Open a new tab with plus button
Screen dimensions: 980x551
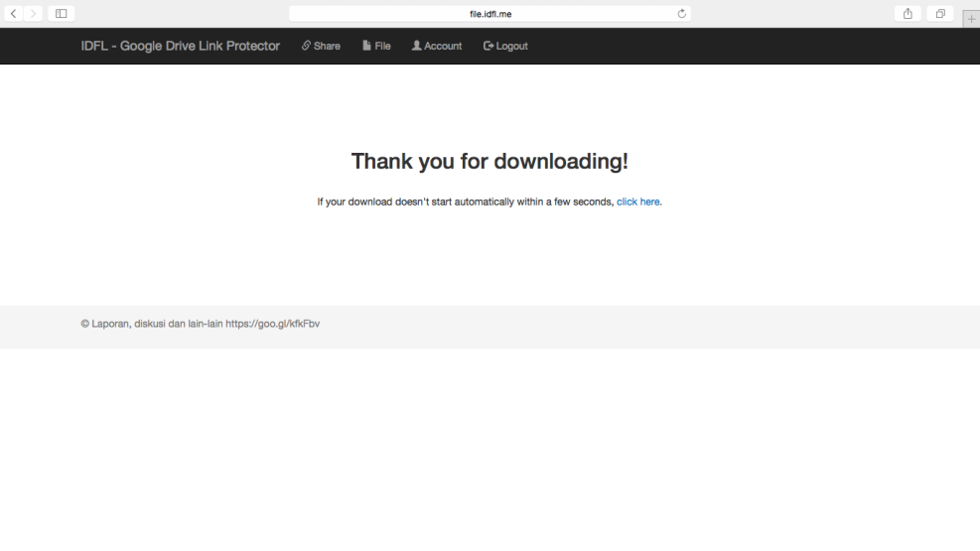[x=971, y=19]
